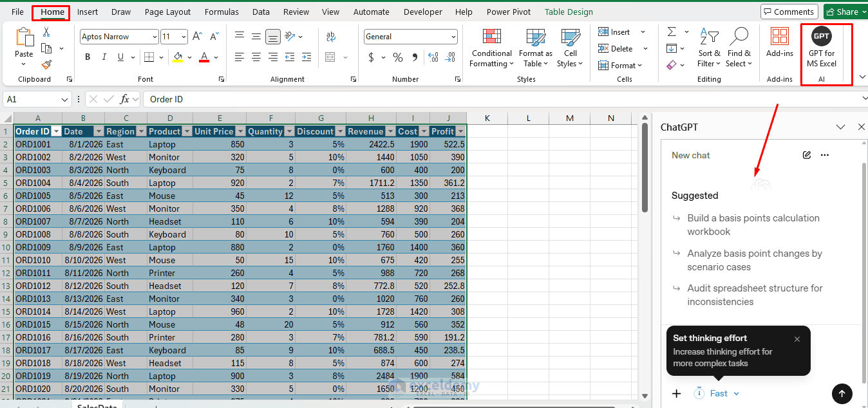Open the Power Pivot tab
The width and height of the screenshot is (868, 408).
(508, 12)
